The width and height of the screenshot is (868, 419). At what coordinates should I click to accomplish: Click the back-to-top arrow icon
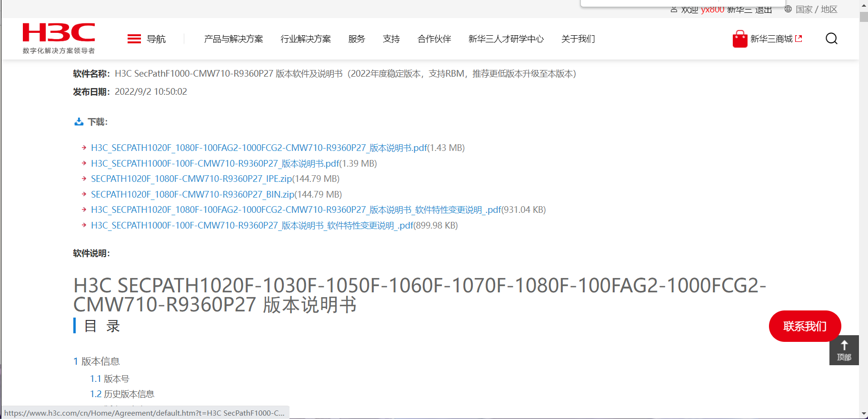pyautogui.click(x=844, y=345)
